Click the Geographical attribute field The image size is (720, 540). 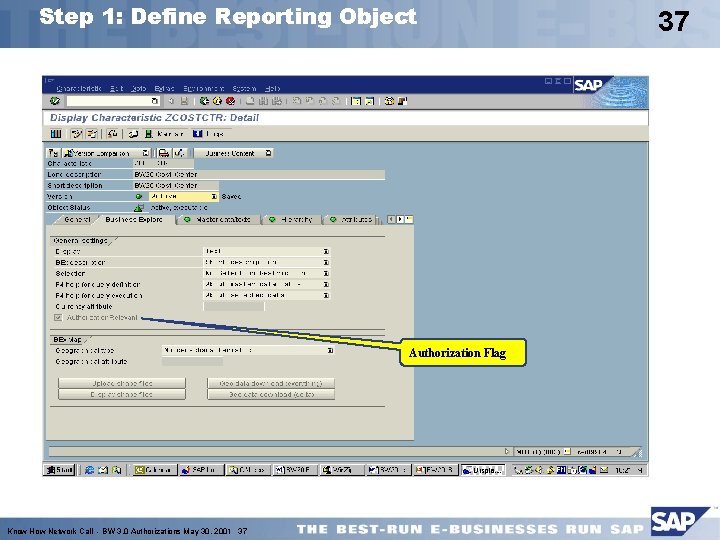click(x=192, y=361)
